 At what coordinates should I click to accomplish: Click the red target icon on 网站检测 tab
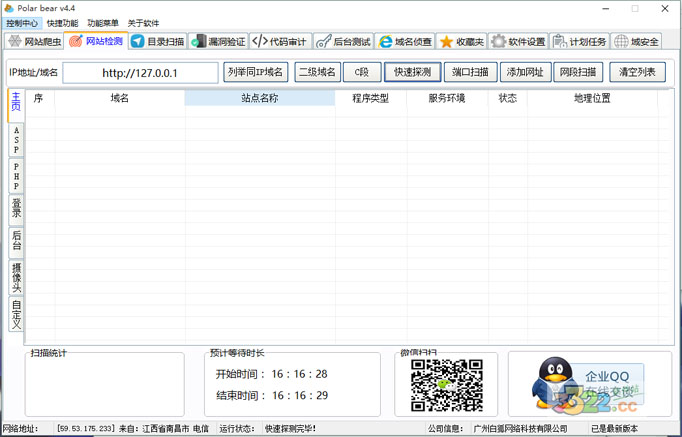click(x=76, y=41)
